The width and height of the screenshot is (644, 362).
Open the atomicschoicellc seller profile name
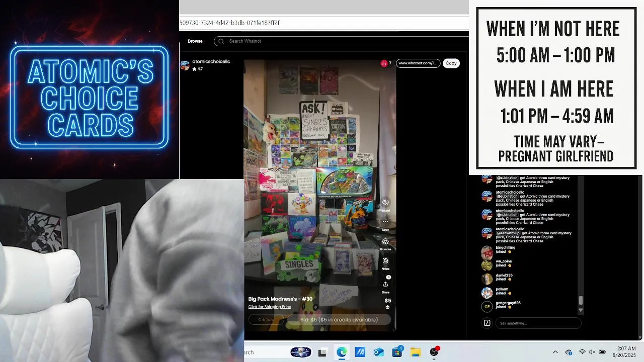[211, 61]
